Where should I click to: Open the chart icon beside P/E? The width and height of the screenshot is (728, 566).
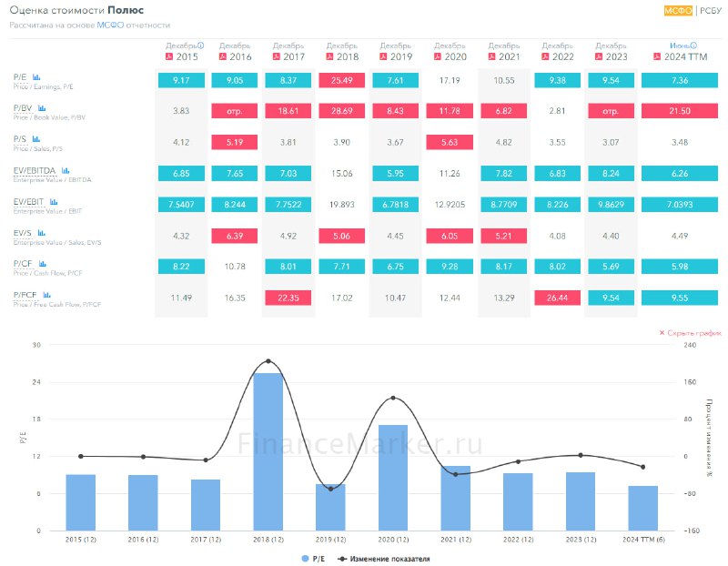[36, 77]
